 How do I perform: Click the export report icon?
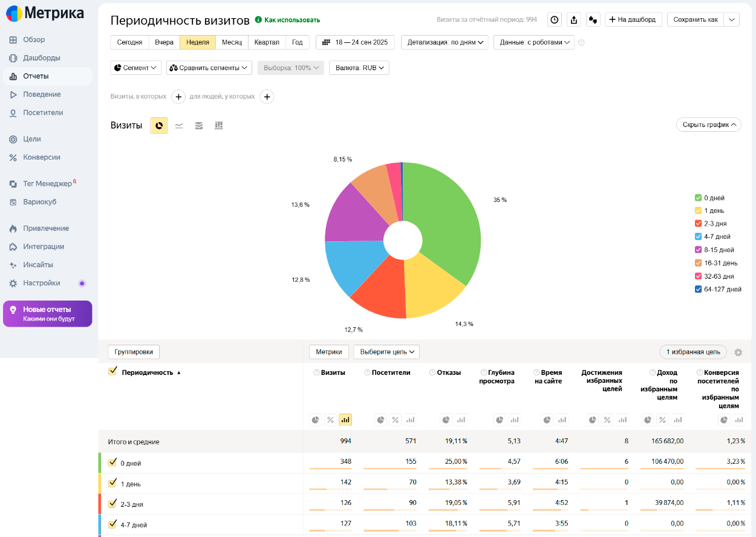(574, 20)
